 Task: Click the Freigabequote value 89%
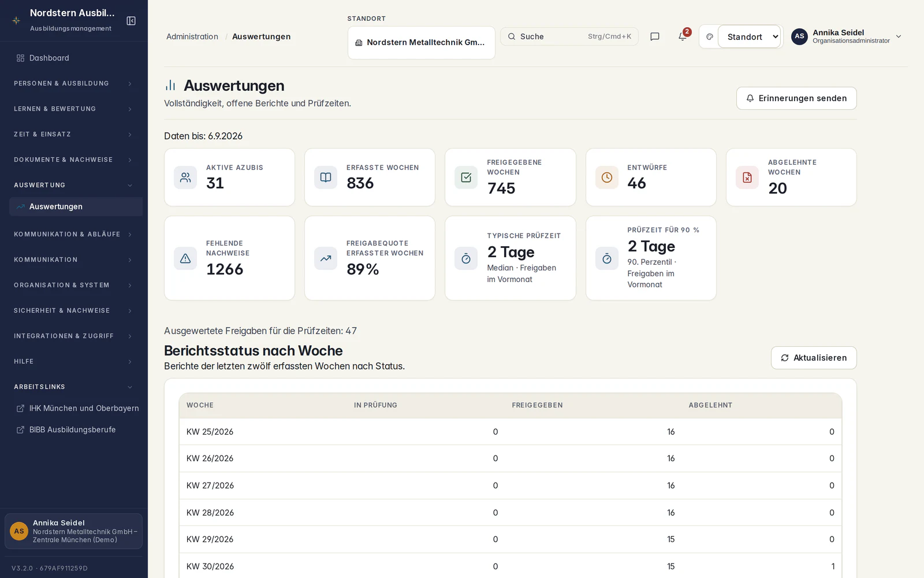pos(363,269)
